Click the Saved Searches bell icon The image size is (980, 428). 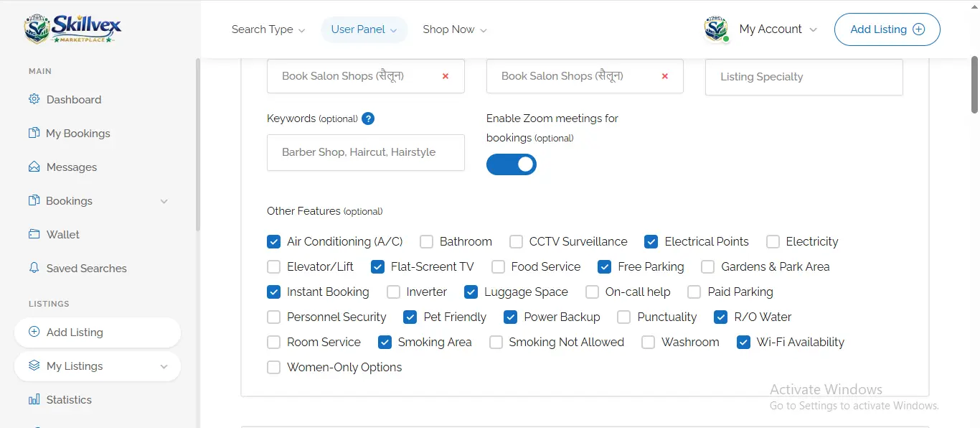[34, 268]
